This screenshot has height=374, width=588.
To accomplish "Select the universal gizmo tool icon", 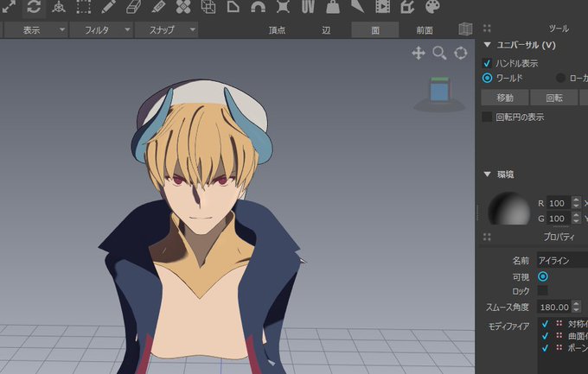I will point(59,7).
